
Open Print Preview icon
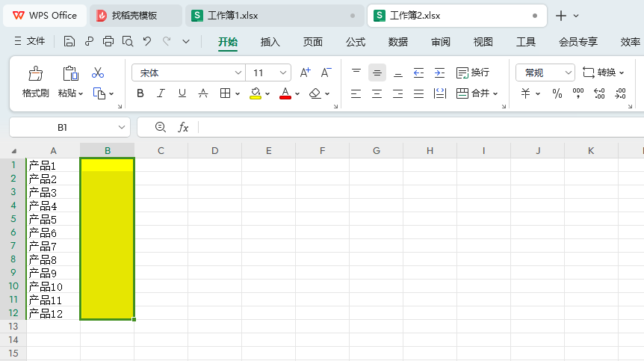[128, 41]
